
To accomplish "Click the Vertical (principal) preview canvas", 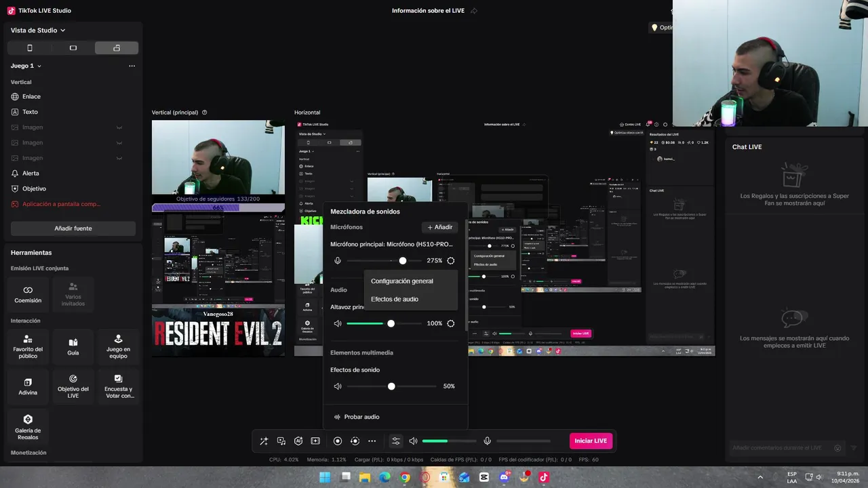I will 218,239.
